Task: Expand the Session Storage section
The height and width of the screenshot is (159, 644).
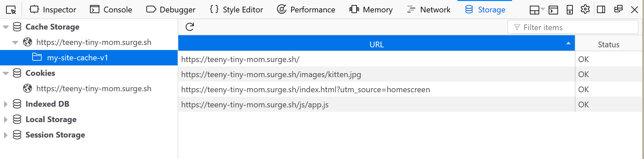Action: click(6, 135)
